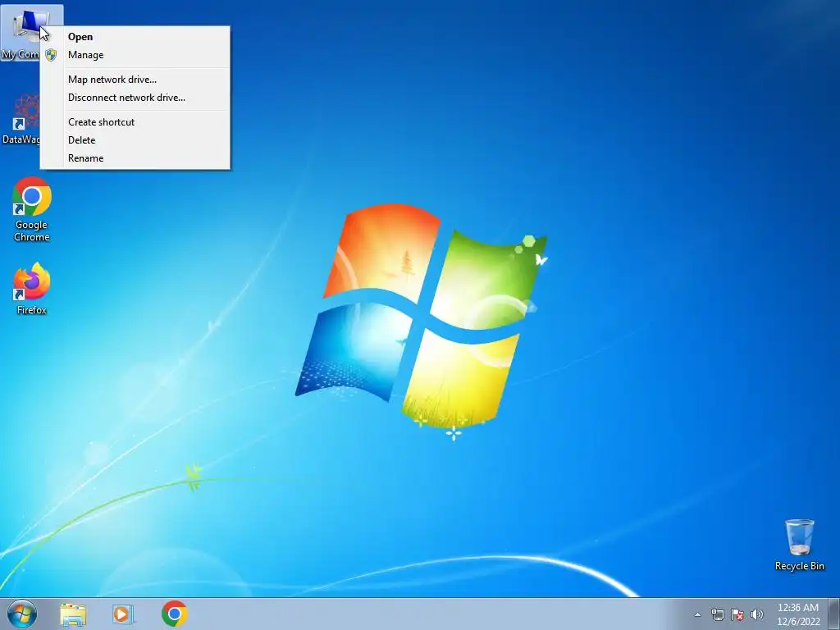Screen dimensions: 840x630
Task: Launch Chrome from the taskbar
Action: [174, 614]
